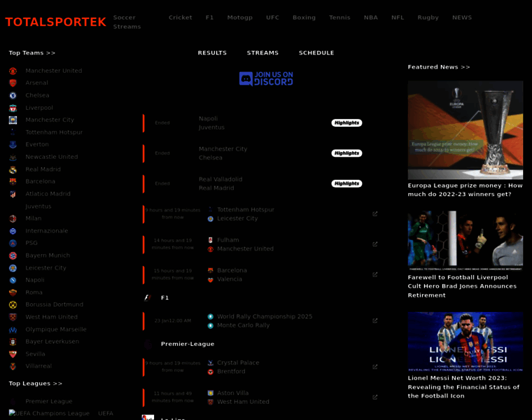This screenshot has height=420, width=532.
Task: Open Juventus team link in sidebar
Action: click(x=38, y=206)
